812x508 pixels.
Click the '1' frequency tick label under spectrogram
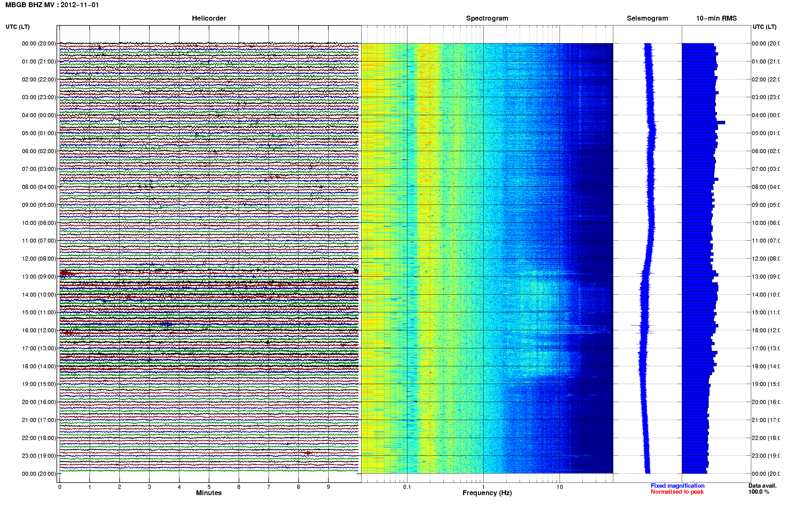(x=483, y=487)
